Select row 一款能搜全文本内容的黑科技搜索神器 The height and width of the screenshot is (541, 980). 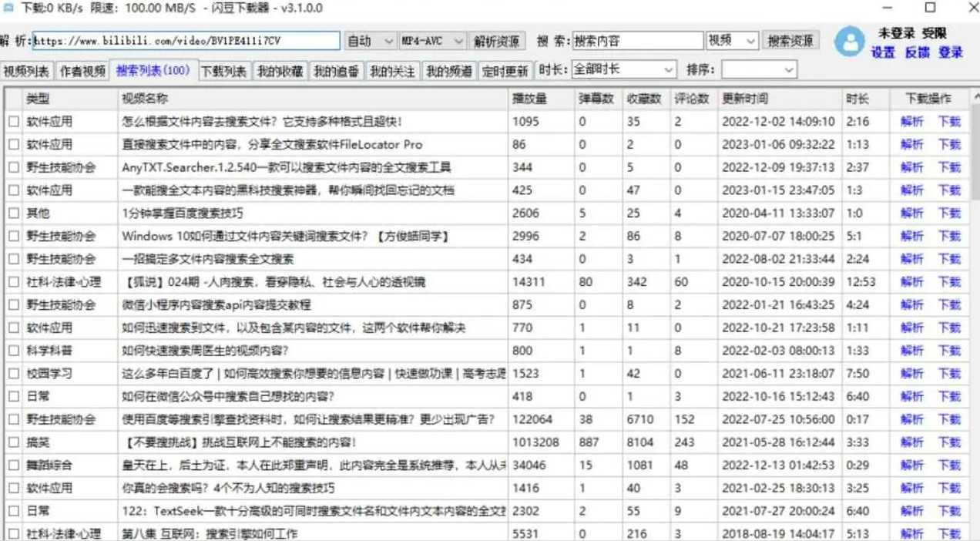click(x=487, y=190)
